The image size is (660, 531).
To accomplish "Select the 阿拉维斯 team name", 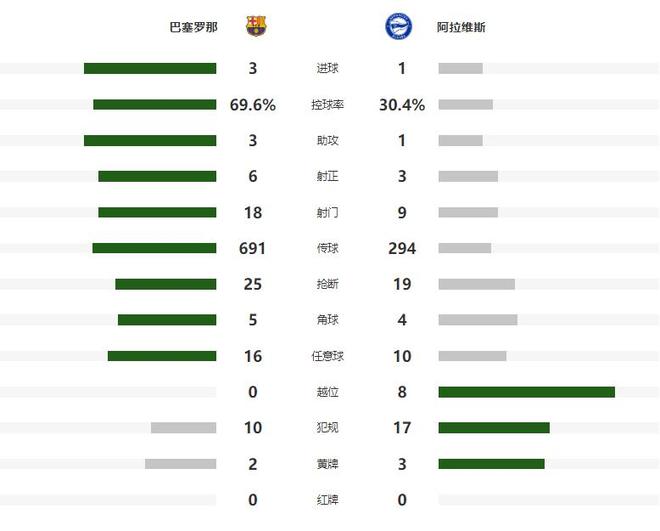I will (459, 28).
